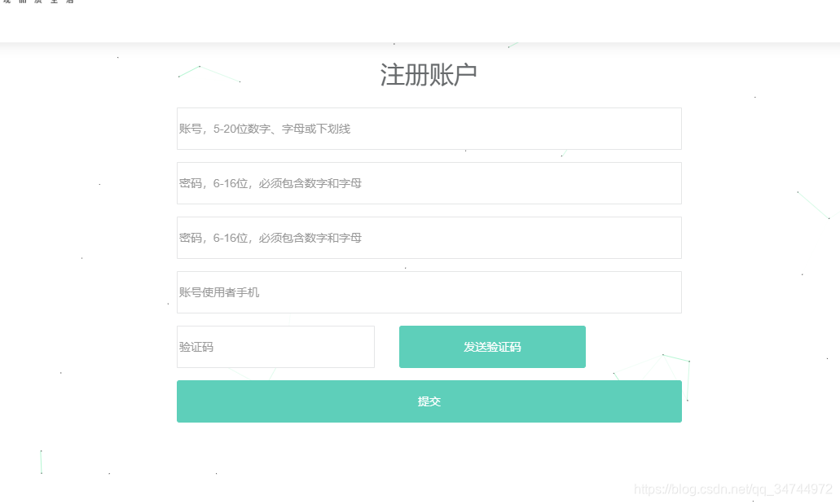Focus the 验证码 verification code field
The image size is (840, 504).
276,347
